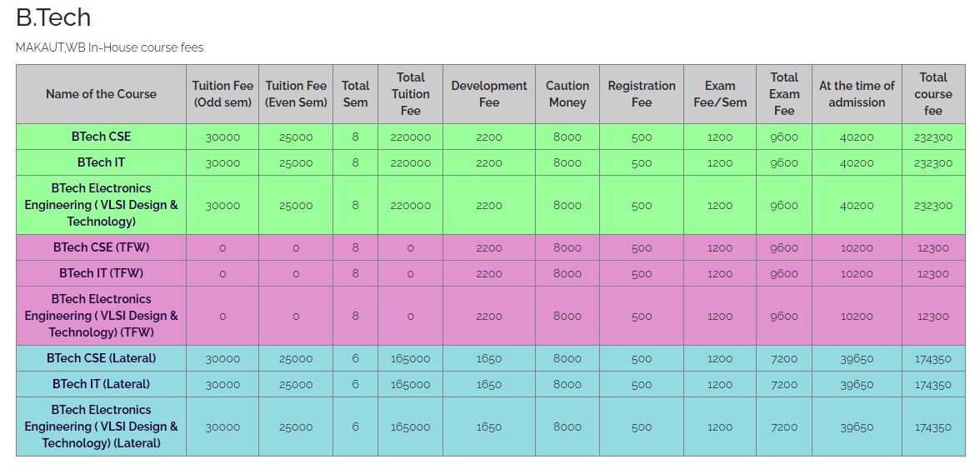Select the 'Name of the Course' column header
Viewport: 980px width, 474px height.
[102, 94]
